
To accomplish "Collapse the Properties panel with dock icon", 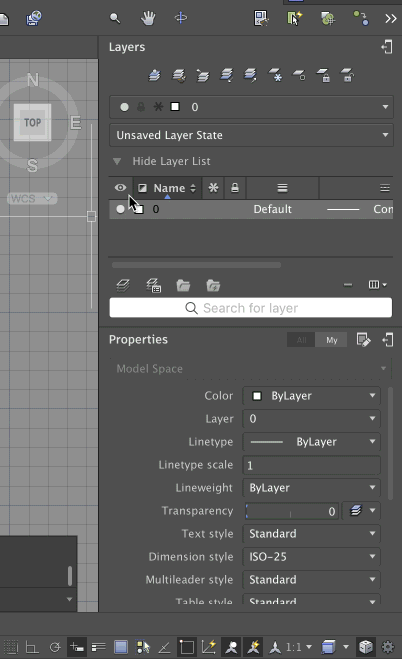I will pos(387,340).
